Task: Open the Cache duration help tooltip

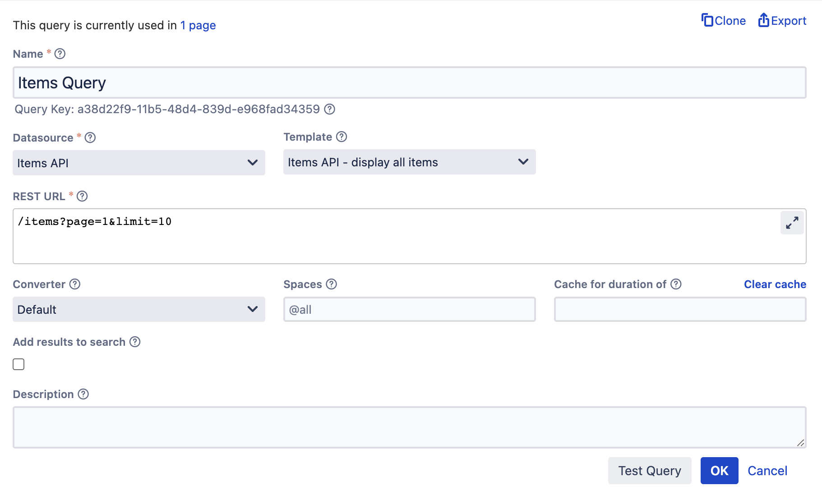Action: [x=676, y=284]
